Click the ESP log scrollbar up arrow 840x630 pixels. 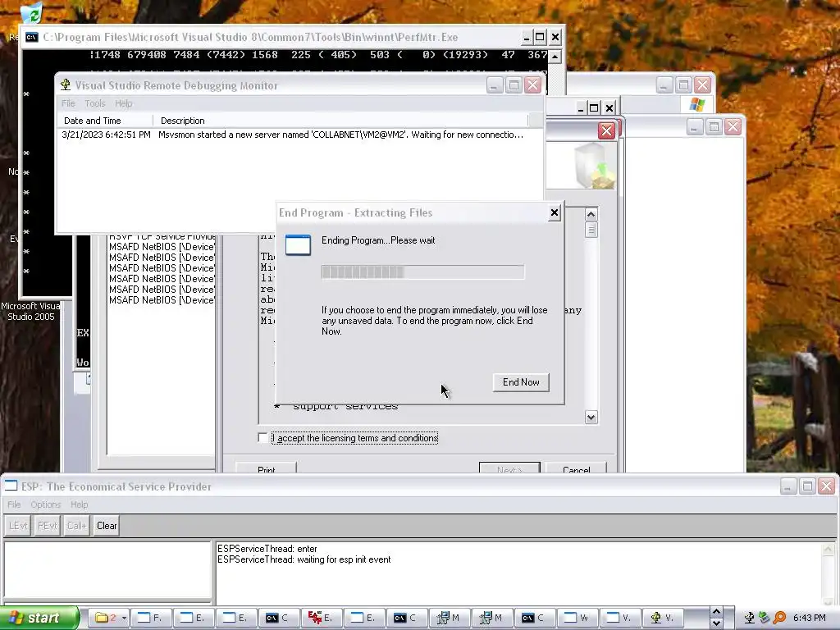coord(829,549)
